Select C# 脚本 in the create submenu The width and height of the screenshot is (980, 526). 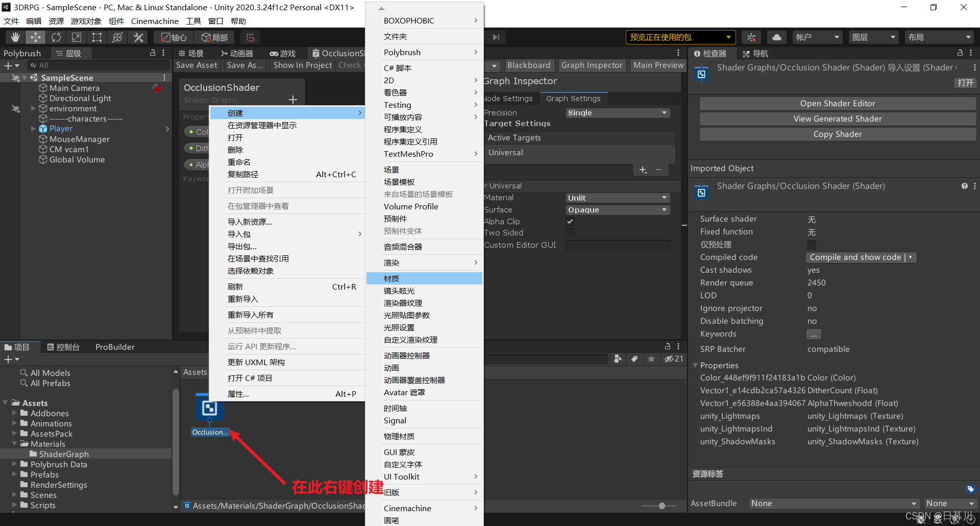[424, 68]
